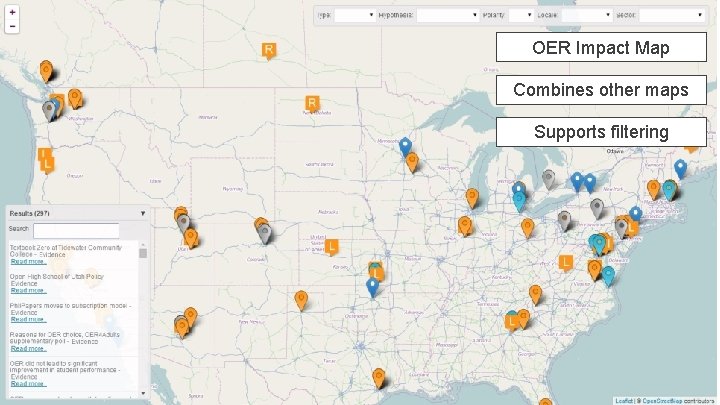Collapse the Results (297) panel arrow

click(x=143, y=214)
